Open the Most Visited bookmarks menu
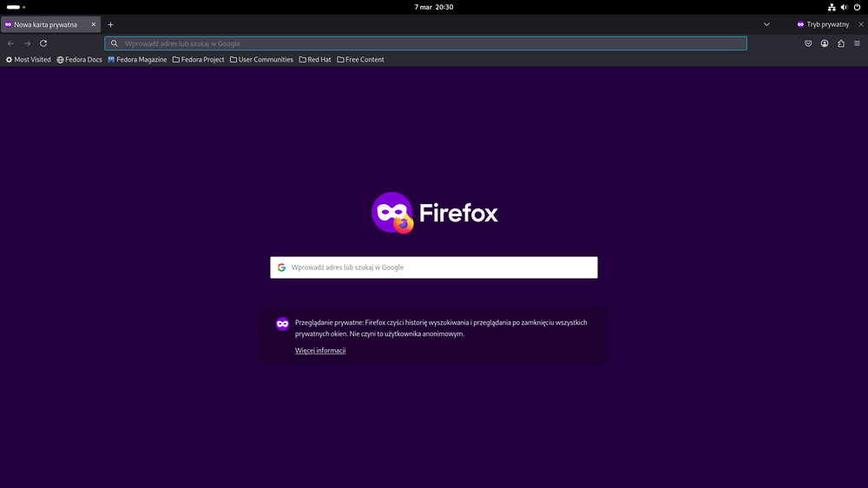This screenshot has width=868, height=488. point(29,60)
